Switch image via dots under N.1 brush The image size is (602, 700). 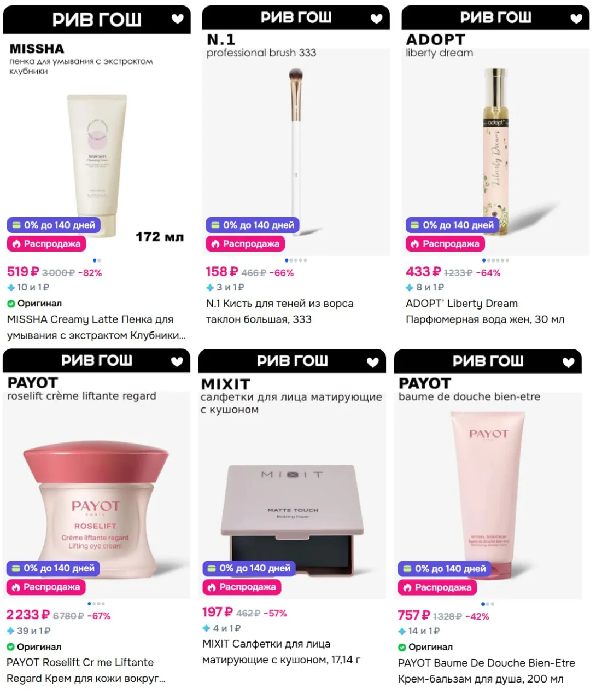tap(296, 260)
